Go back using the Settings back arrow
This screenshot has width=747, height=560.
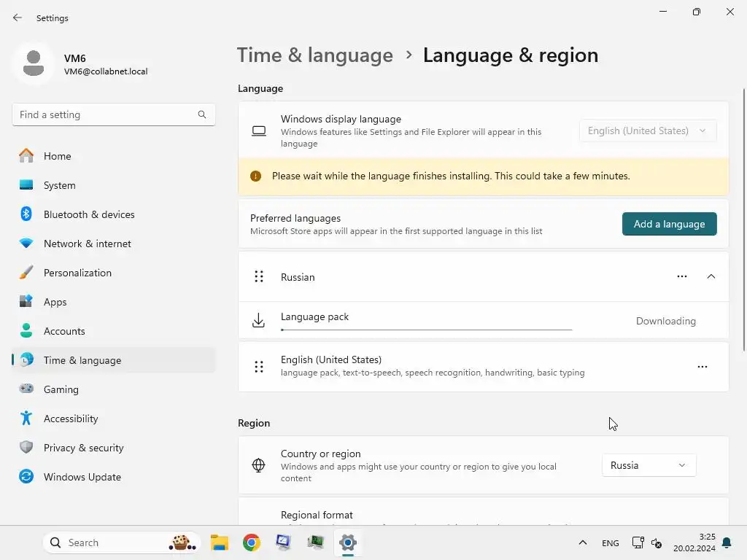point(18,17)
